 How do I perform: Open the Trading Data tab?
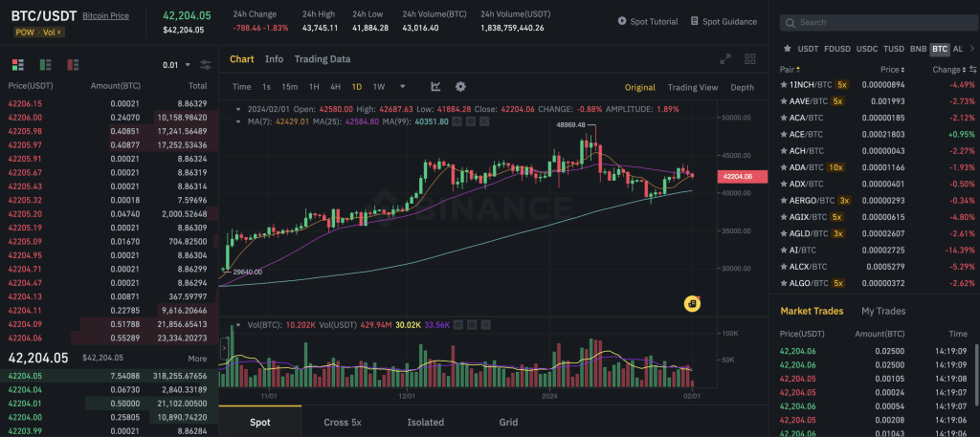coord(323,59)
